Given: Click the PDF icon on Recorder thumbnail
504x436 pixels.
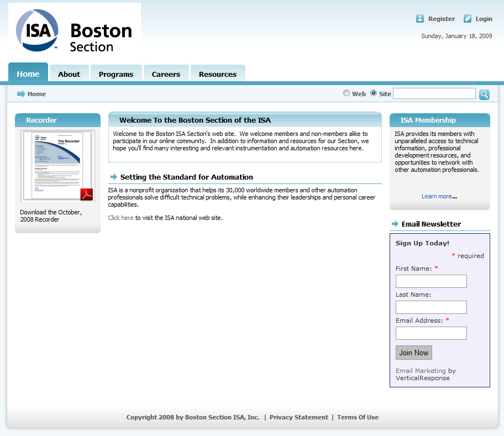Looking at the screenshot, I should [x=87, y=195].
